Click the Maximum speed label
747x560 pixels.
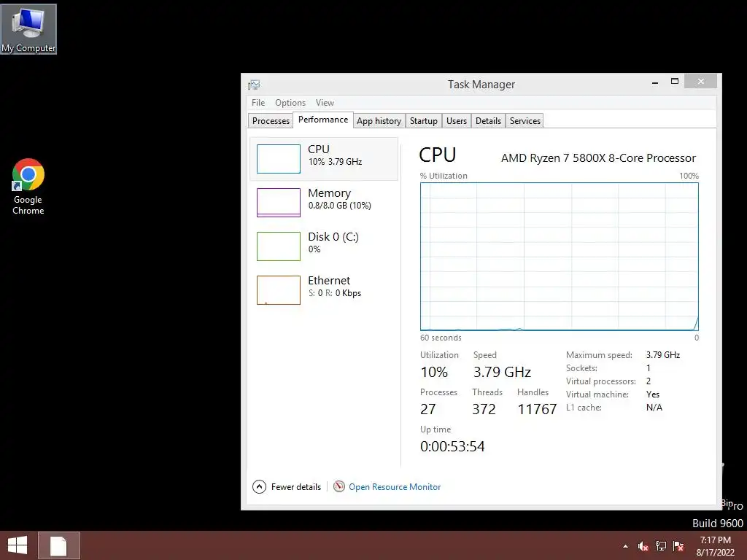point(599,355)
